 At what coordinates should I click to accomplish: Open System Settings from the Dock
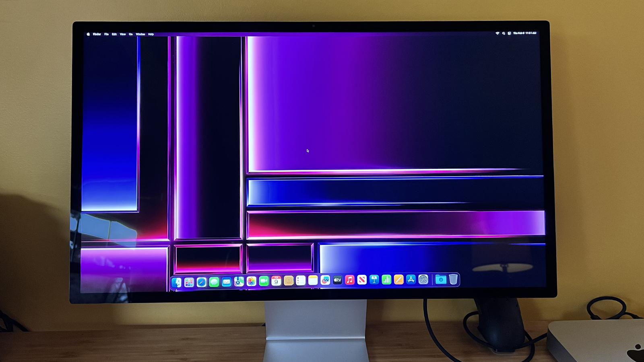423,280
